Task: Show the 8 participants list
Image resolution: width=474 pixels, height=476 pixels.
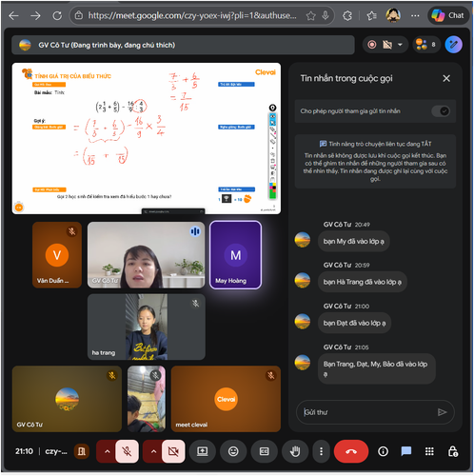Action: click(x=426, y=45)
